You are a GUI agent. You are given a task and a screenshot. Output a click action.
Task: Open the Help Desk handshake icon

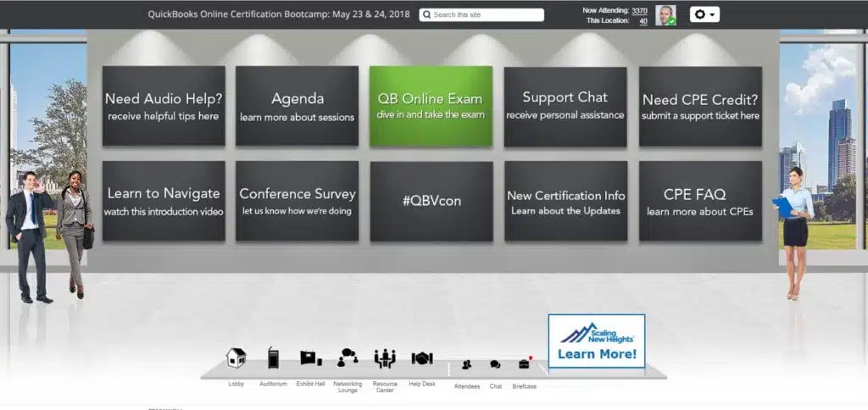422,358
